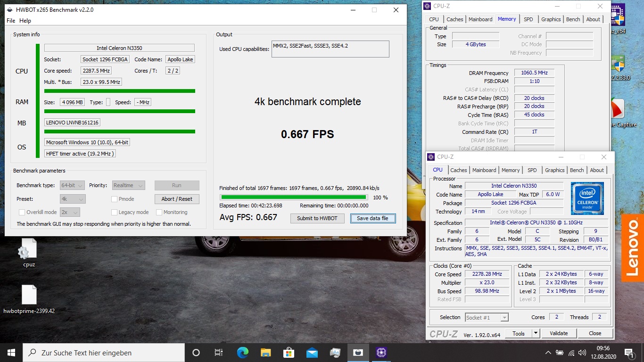Click the Close button in CPU-Z
Image resolution: width=644 pixels, height=362 pixels.
[x=595, y=333]
